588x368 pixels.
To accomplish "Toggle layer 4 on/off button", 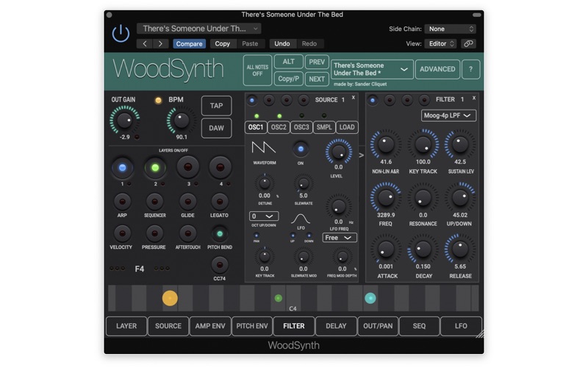I will (x=220, y=168).
